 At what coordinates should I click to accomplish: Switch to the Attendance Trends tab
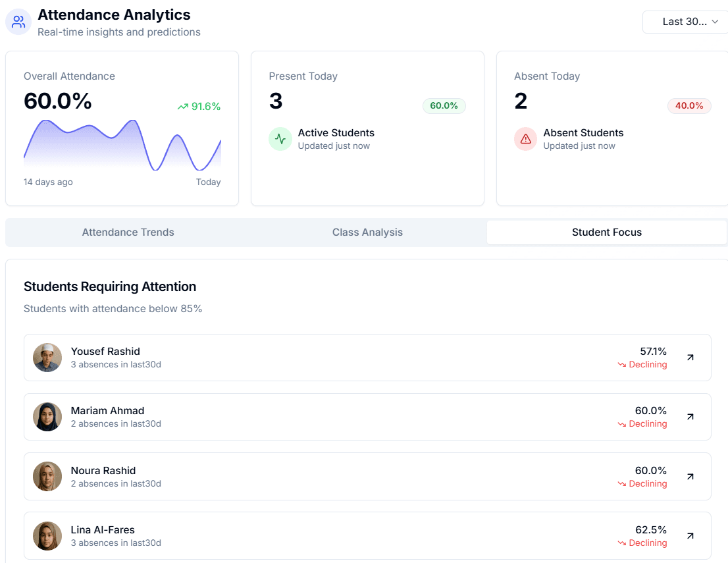[x=128, y=232]
